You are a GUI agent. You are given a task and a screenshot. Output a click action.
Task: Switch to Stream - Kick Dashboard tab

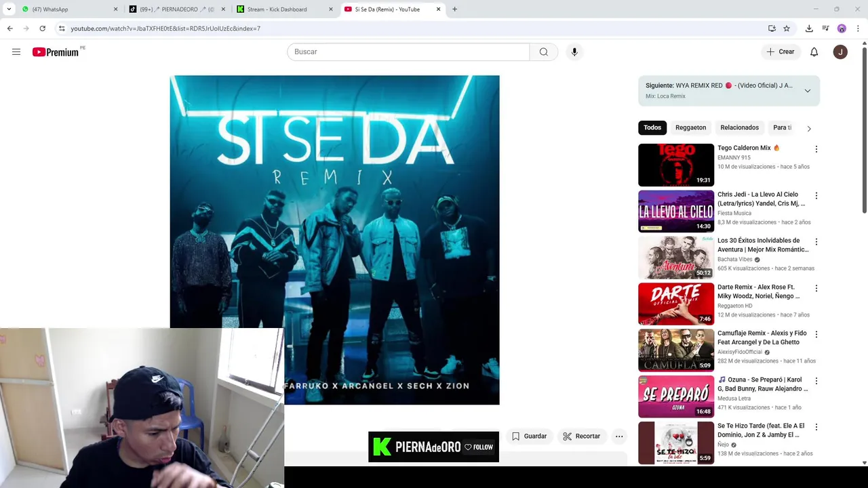(285, 9)
